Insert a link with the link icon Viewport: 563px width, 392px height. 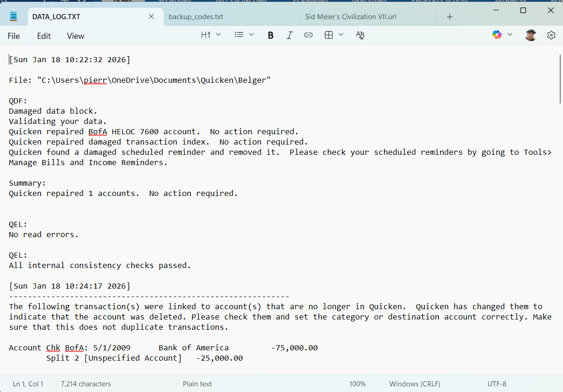pyautogui.click(x=308, y=35)
